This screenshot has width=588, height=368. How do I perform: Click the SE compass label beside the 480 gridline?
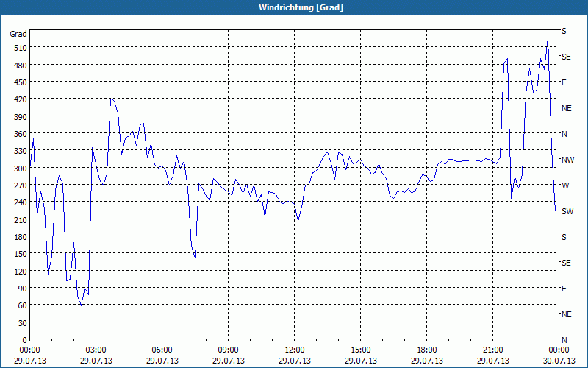566,57
